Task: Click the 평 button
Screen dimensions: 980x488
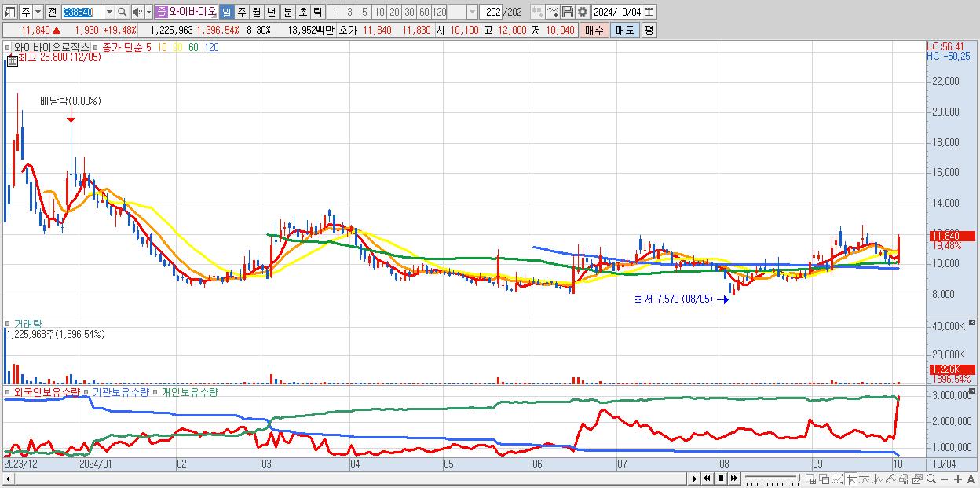Action: pos(649,30)
